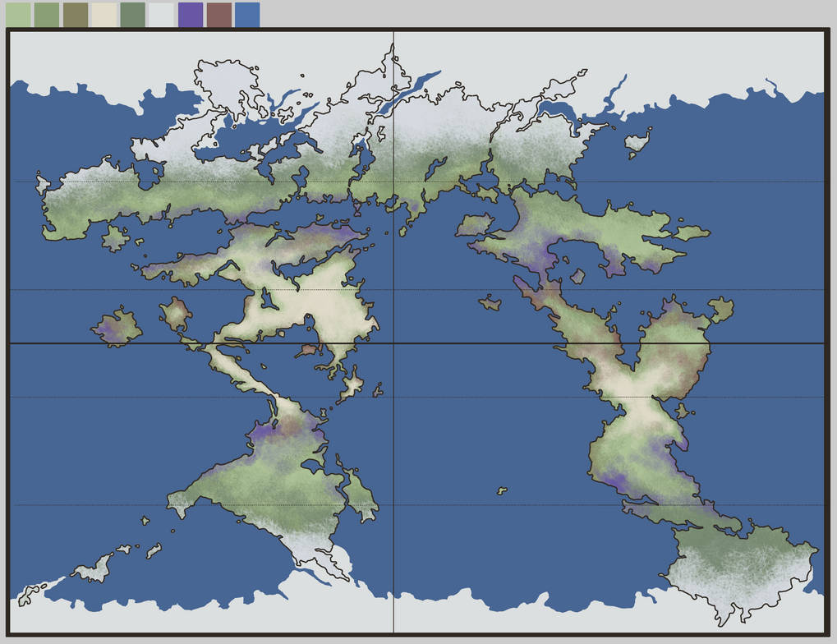Pick the medium green palette swatch
Viewport: 837px width, 644px height.
click(47, 15)
